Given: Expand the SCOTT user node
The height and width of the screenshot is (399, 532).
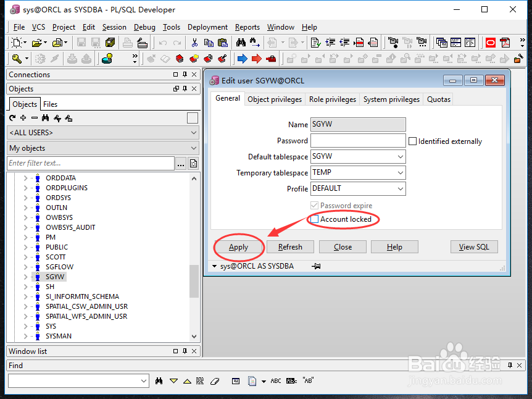Looking at the screenshot, I should tap(25, 257).
